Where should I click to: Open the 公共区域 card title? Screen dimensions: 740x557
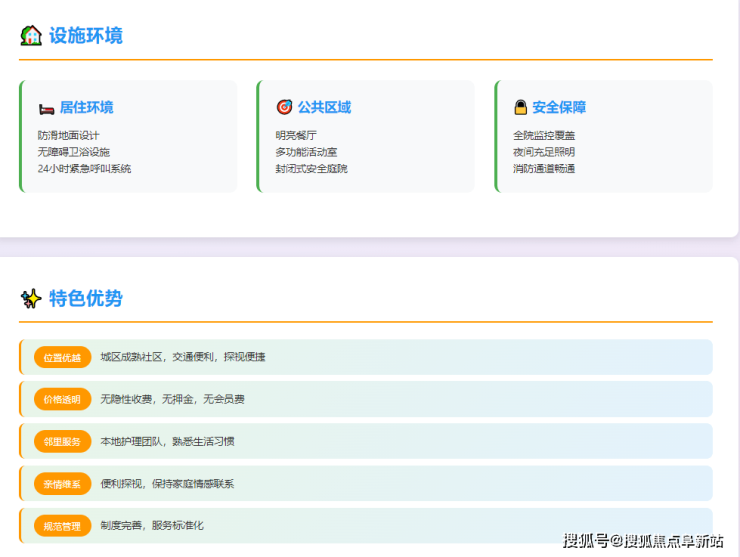[x=324, y=108]
